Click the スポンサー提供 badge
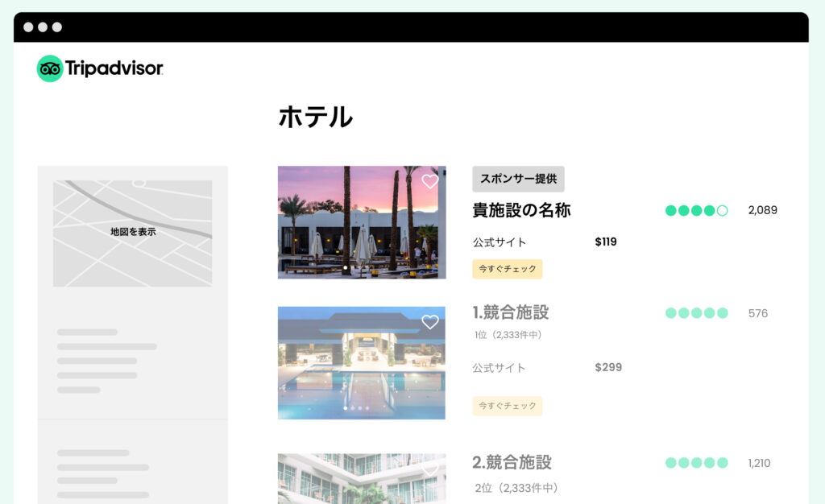 (518, 180)
